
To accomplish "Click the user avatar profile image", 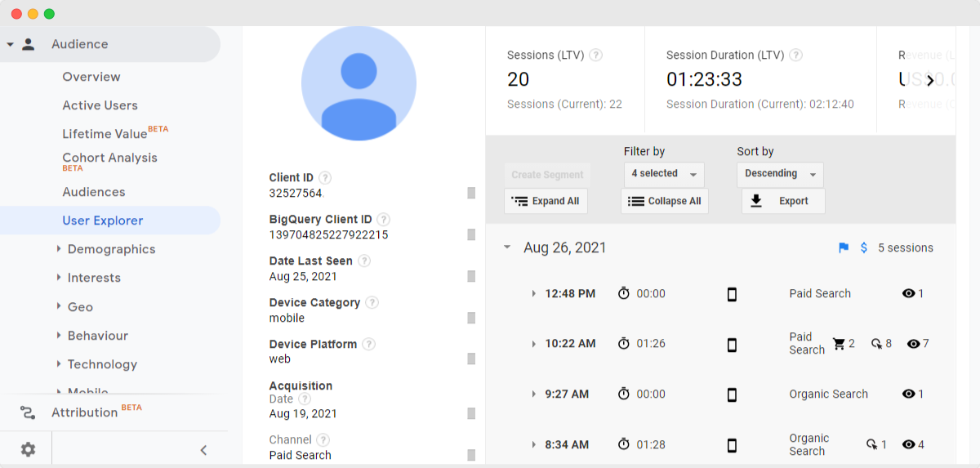I will [359, 83].
